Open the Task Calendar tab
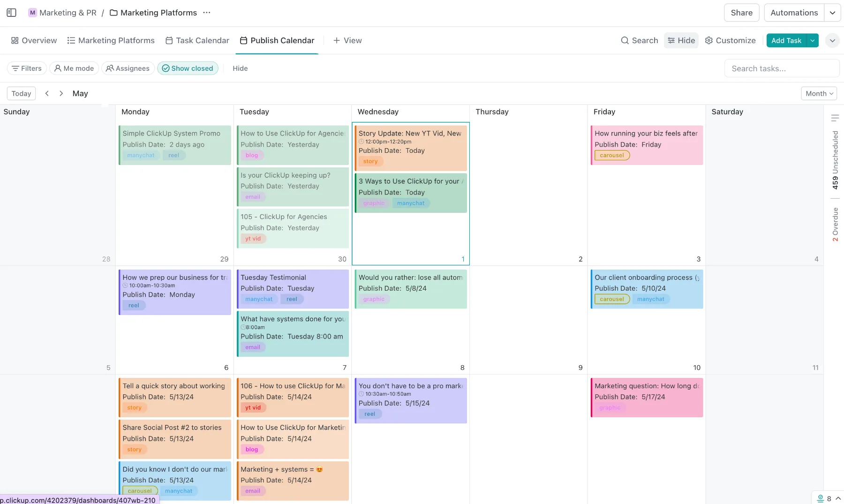Image resolution: width=844 pixels, height=504 pixels. point(197,40)
